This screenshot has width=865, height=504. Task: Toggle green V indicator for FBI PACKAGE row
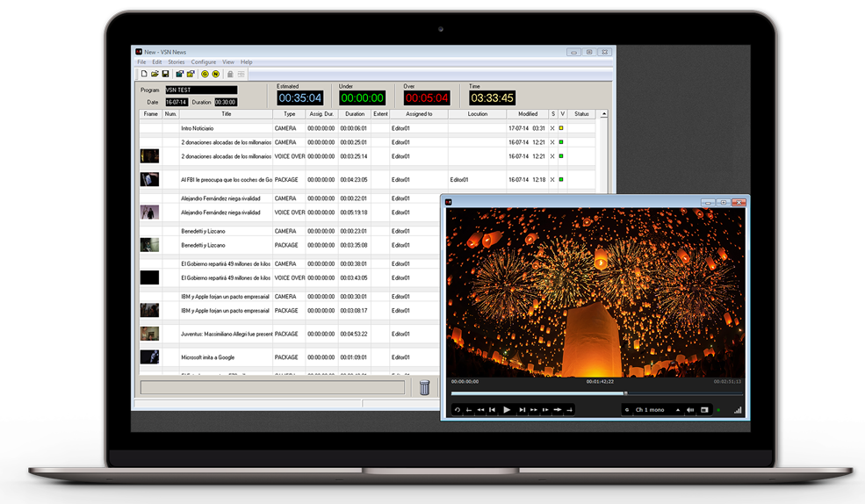coord(561,179)
